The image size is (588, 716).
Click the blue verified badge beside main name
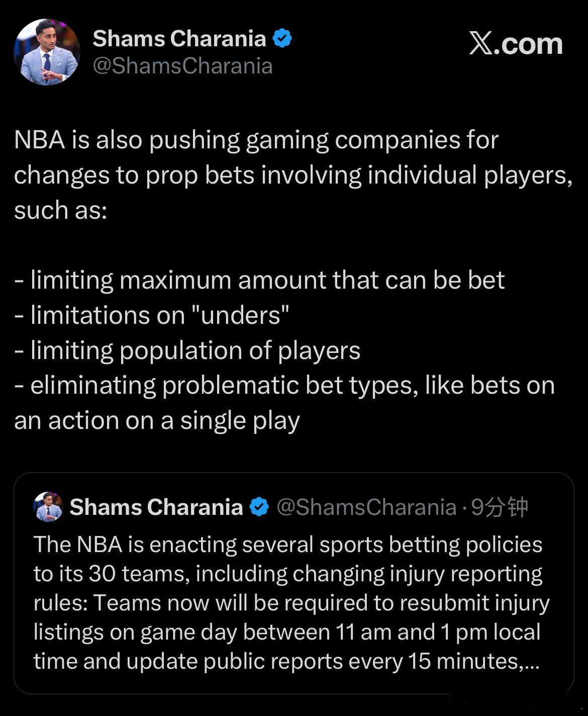tap(282, 39)
